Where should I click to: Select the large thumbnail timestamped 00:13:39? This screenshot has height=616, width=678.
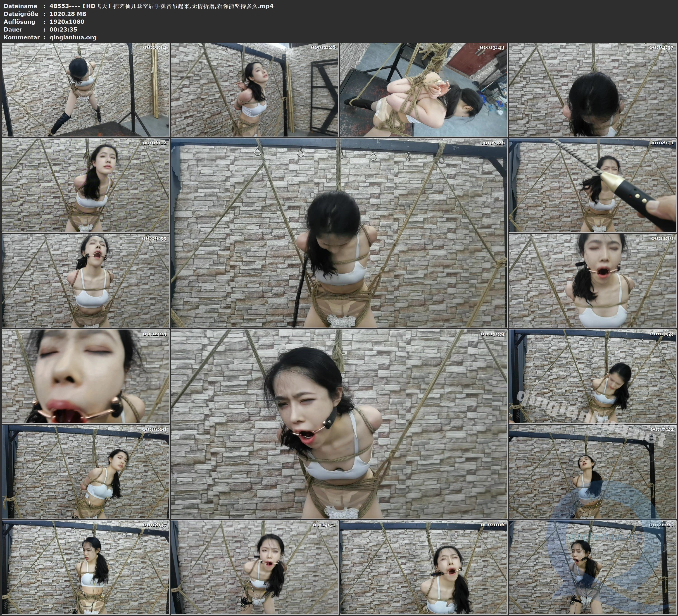point(339,424)
